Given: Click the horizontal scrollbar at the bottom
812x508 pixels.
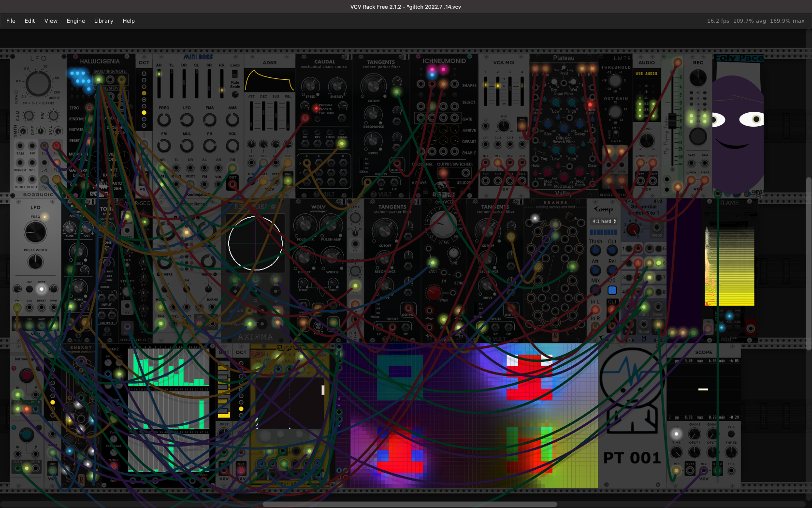Looking at the screenshot, I should click(x=410, y=504).
